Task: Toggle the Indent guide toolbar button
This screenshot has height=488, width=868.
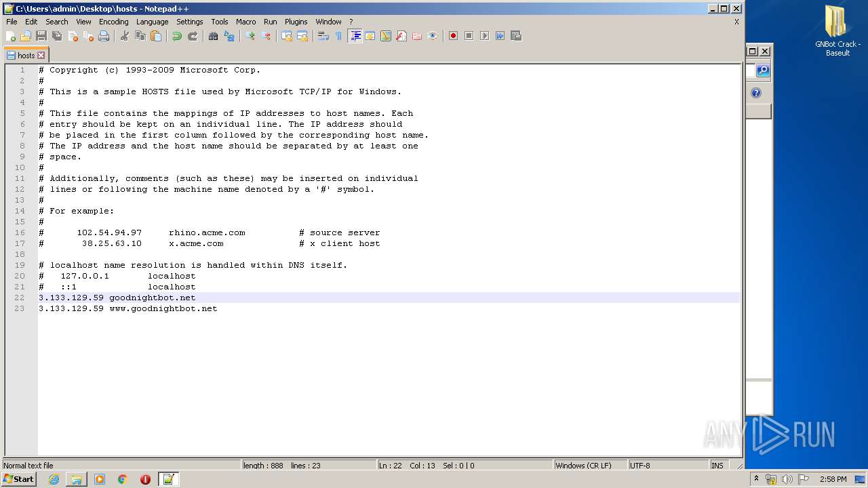Action: [x=355, y=36]
